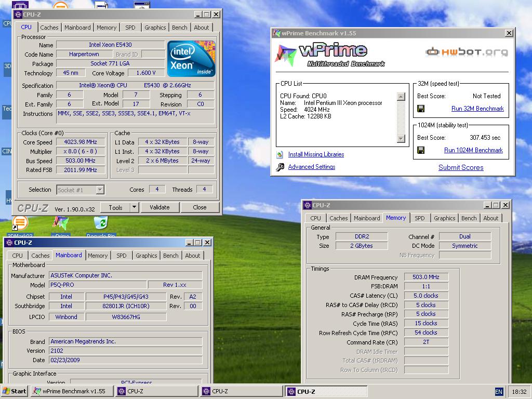Open Memory tab in top CPU-Z window
The image size is (532, 399).
106,28
